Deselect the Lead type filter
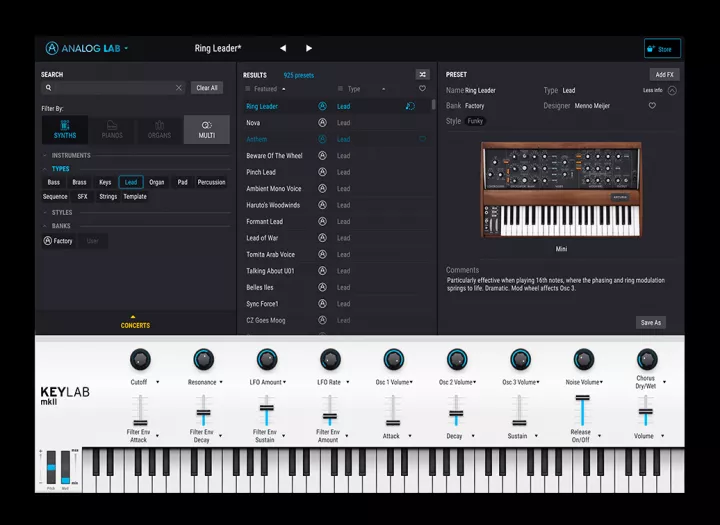This screenshot has width=720, height=525. pyautogui.click(x=131, y=182)
